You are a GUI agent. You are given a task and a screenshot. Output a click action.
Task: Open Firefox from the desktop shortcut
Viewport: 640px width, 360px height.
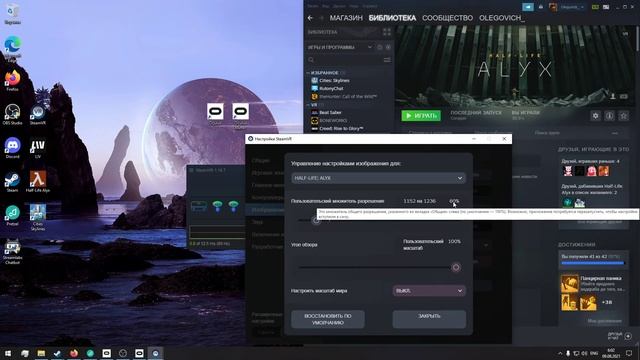point(12,80)
